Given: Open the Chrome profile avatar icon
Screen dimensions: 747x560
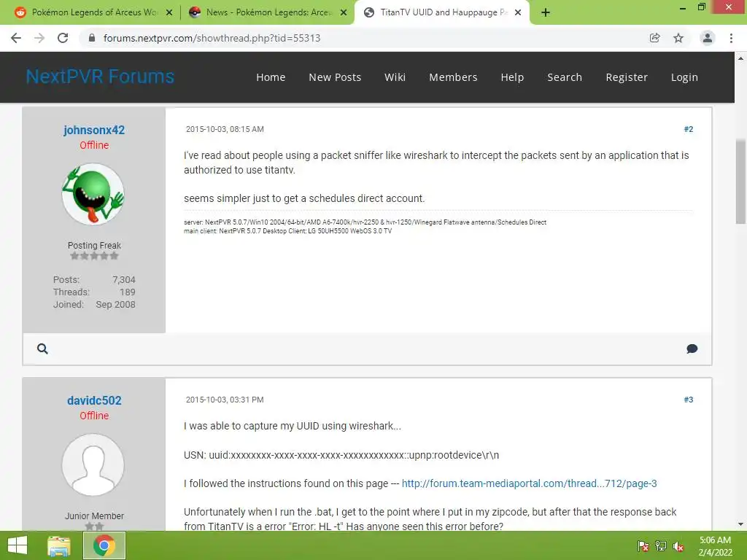Looking at the screenshot, I should tap(708, 38).
